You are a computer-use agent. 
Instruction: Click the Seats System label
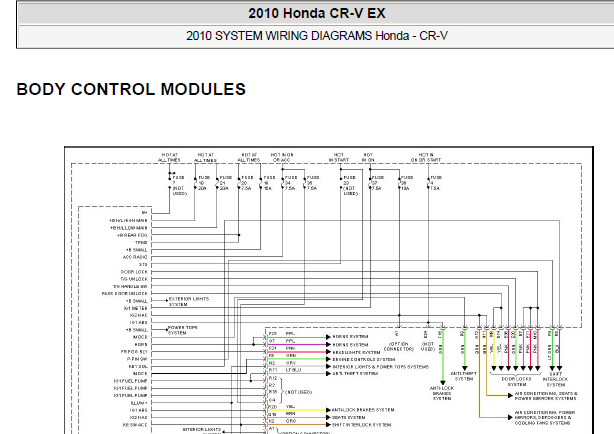pos(349,418)
